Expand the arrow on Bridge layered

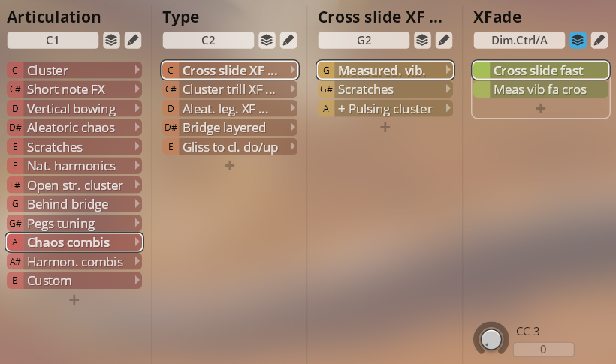click(x=293, y=128)
